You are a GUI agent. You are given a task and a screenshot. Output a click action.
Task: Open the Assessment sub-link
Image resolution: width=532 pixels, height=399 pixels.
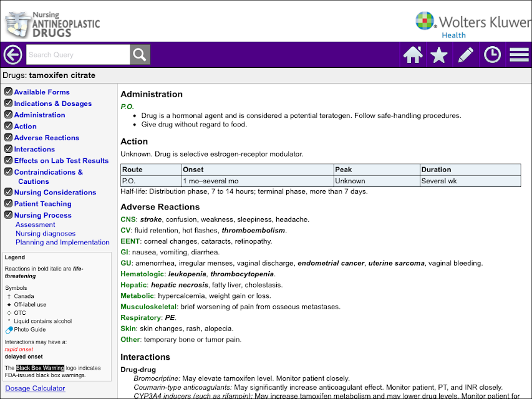coord(36,224)
